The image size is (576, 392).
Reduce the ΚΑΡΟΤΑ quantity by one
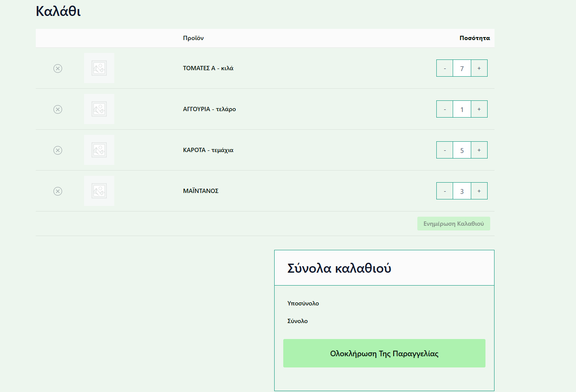pos(445,150)
